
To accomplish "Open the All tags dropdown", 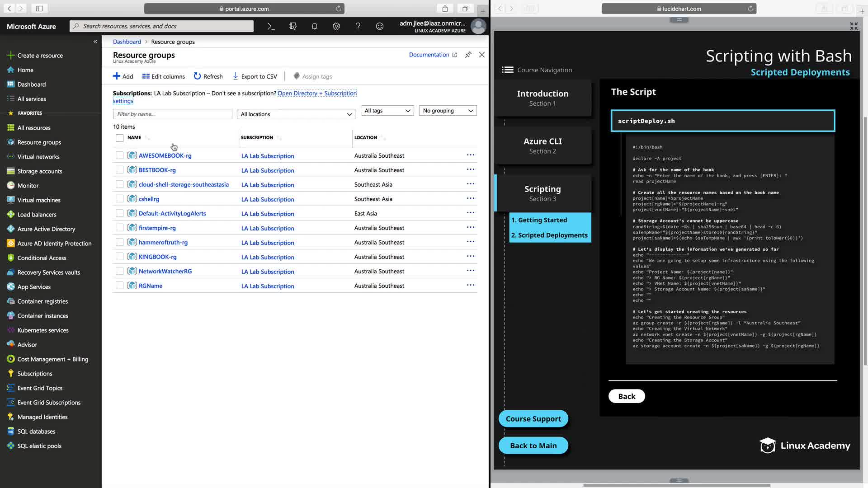I will [387, 111].
